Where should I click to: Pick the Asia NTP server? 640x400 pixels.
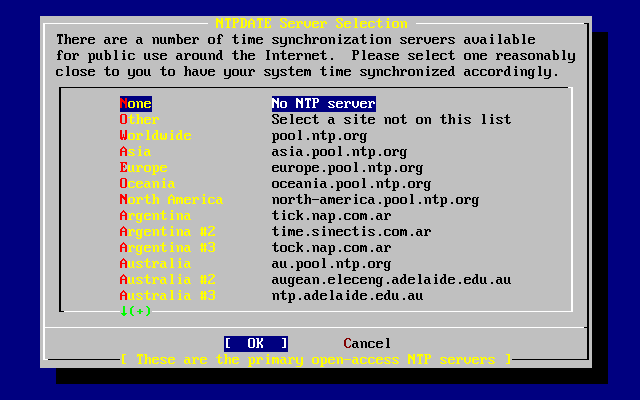pos(135,152)
